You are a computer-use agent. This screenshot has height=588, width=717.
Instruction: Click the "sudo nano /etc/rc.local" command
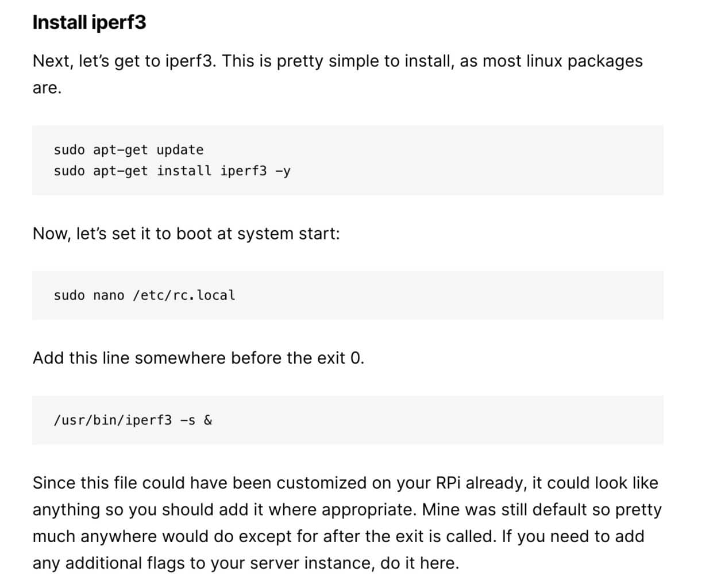145,295
